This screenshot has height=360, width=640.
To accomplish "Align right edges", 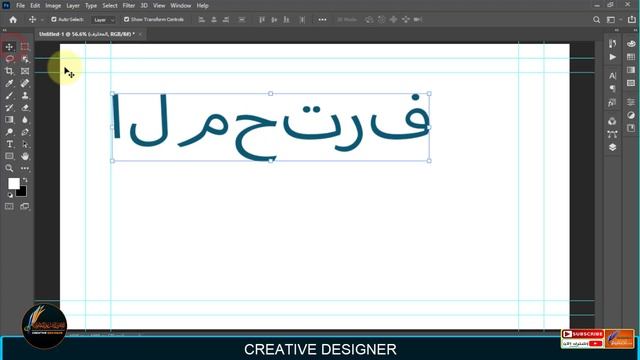I will point(226,20).
